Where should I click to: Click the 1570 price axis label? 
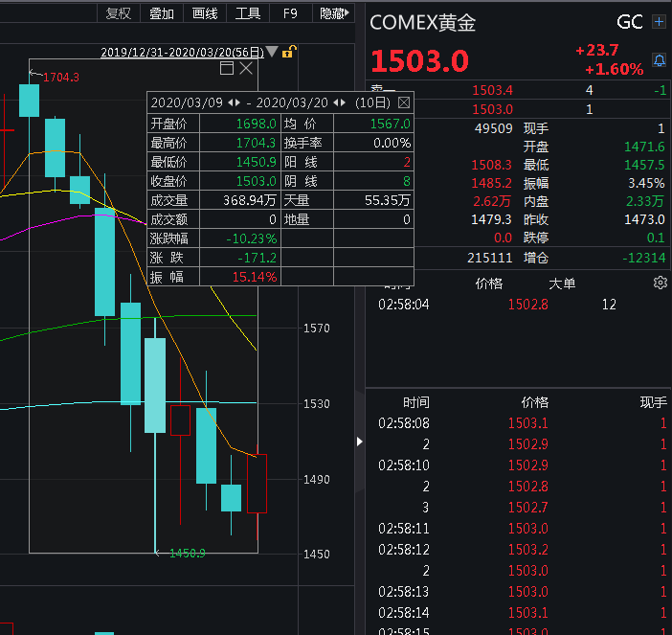click(x=316, y=329)
